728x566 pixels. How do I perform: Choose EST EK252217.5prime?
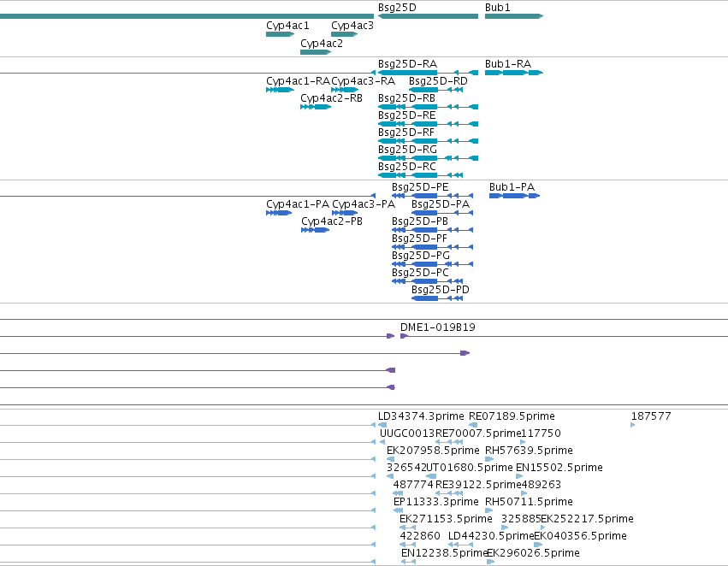(543, 528)
